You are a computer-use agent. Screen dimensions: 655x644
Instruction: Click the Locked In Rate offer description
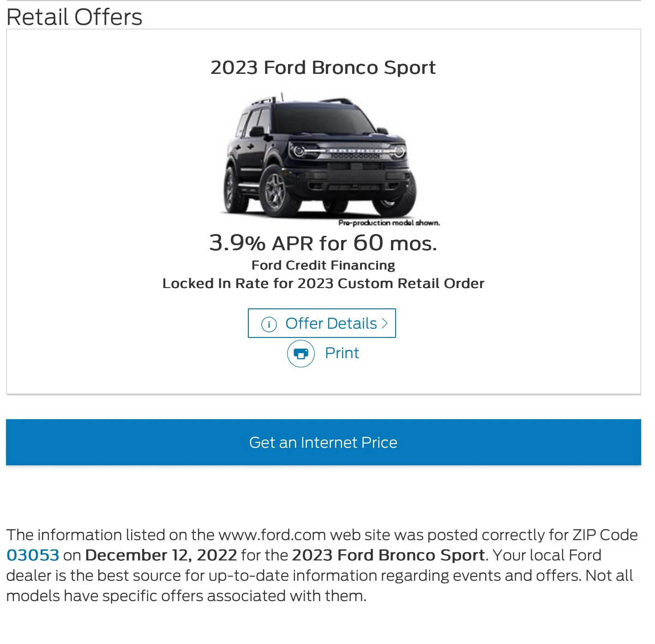coord(323,283)
